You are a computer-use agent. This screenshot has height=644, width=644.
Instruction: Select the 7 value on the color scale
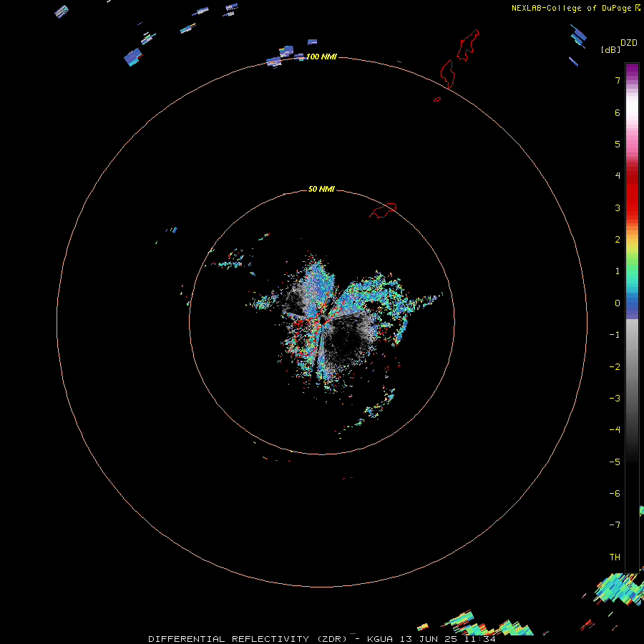pyautogui.click(x=618, y=80)
